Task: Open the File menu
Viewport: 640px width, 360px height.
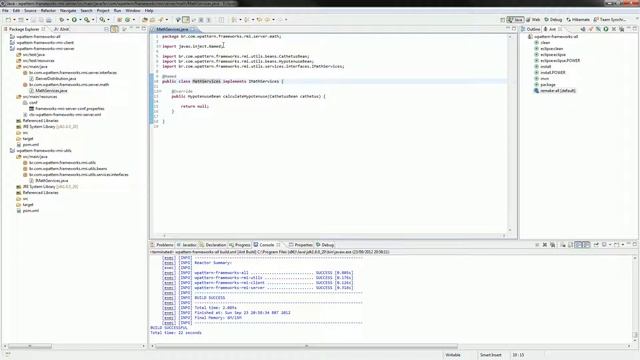Action: 5,11
